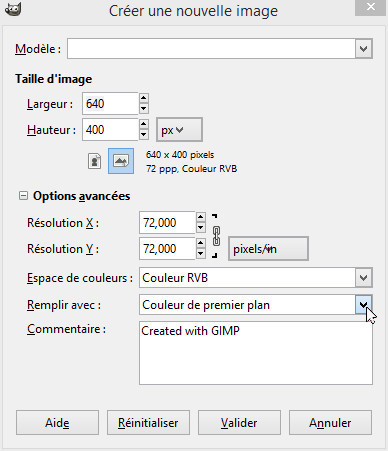This screenshot has height=451, width=388.
Task: Increase Largeur with the up arrow
Action: 144,98
